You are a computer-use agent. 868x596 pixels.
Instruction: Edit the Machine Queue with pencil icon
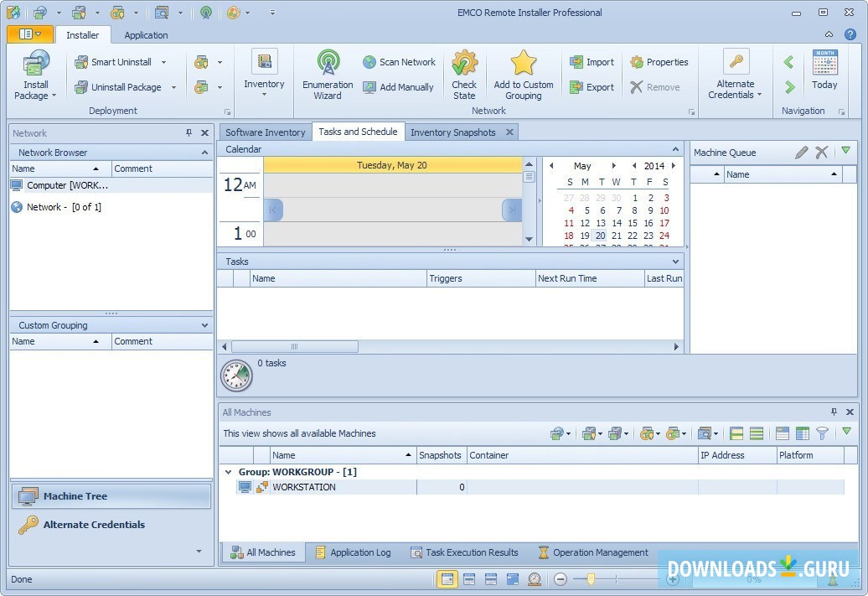(801, 153)
